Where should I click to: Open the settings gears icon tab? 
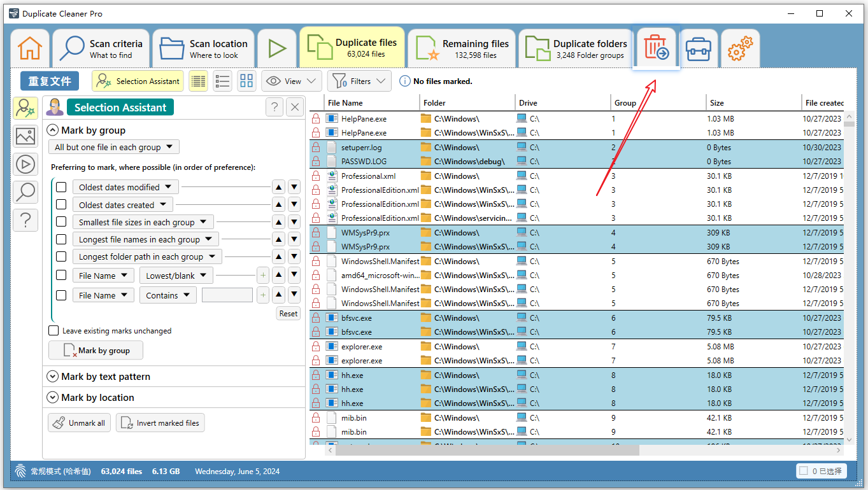click(x=740, y=48)
